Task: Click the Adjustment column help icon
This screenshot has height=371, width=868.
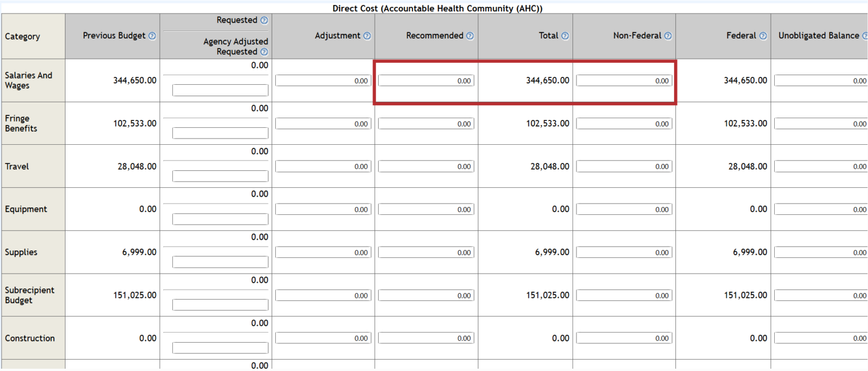Action: pos(367,36)
